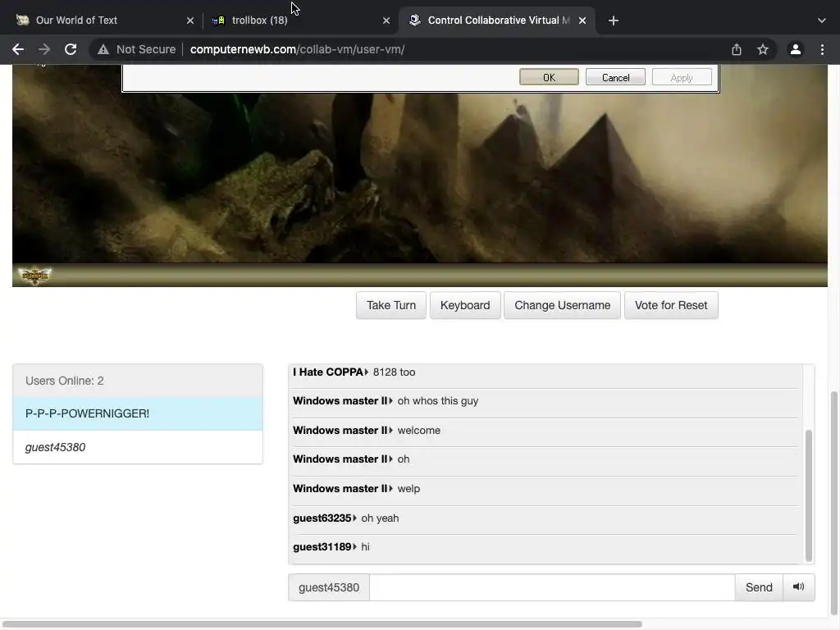This screenshot has width=840, height=630.
Task: Click the I Hate COPPA username
Action: (328, 372)
